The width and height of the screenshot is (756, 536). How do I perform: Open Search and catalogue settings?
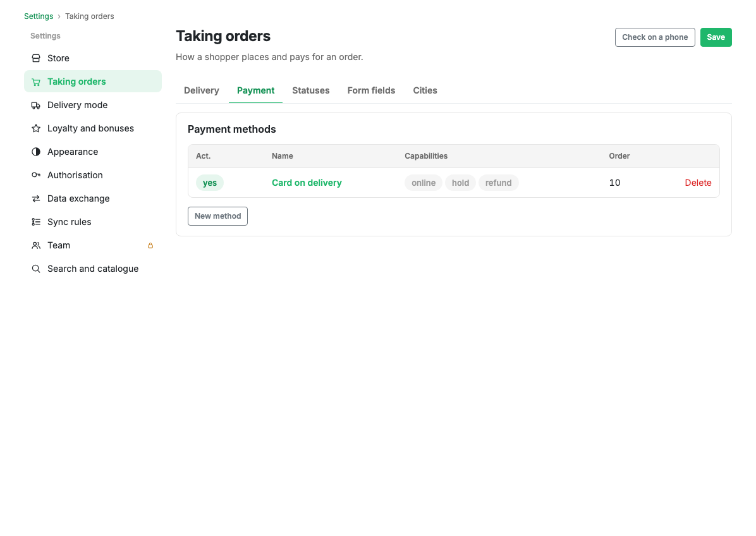coord(92,269)
